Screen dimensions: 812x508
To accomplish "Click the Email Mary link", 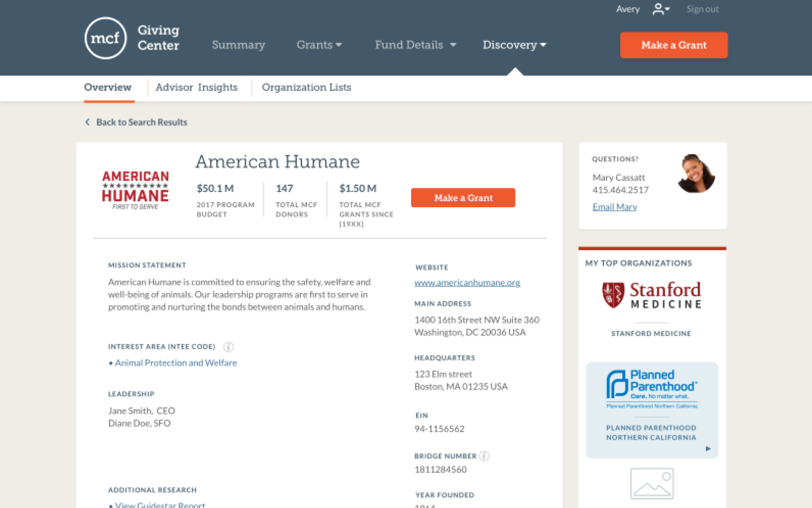I will [x=614, y=207].
